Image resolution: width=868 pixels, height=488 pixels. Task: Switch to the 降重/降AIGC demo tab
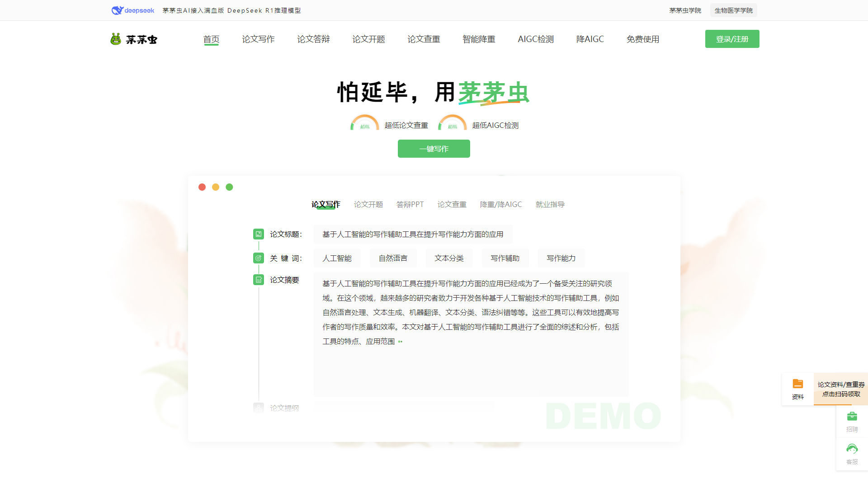click(x=500, y=204)
